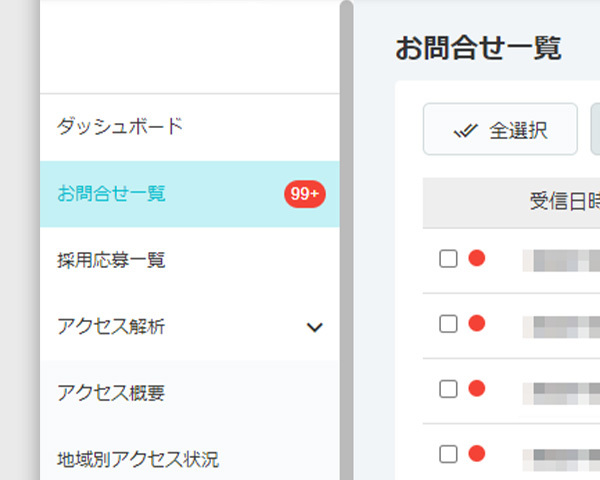
Task: Click the sidebar vertical scrollbar
Action: point(346,240)
